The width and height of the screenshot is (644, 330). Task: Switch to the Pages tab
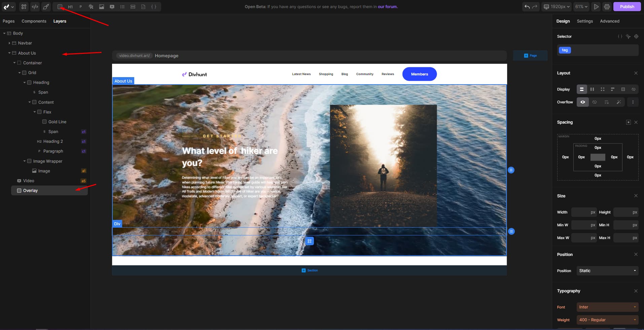pyautogui.click(x=9, y=21)
